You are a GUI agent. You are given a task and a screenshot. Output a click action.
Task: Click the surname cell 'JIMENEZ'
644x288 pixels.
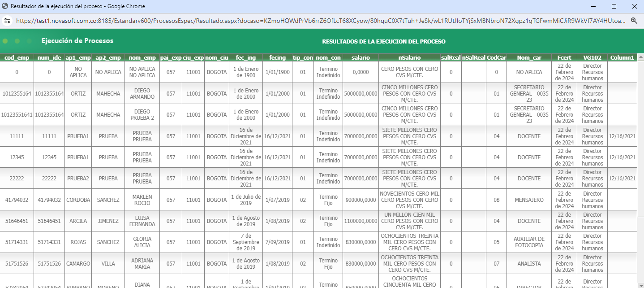pyautogui.click(x=108, y=221)
